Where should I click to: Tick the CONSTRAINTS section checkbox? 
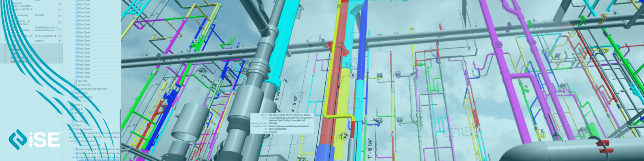pyautogui.click(x=6, y=62)
